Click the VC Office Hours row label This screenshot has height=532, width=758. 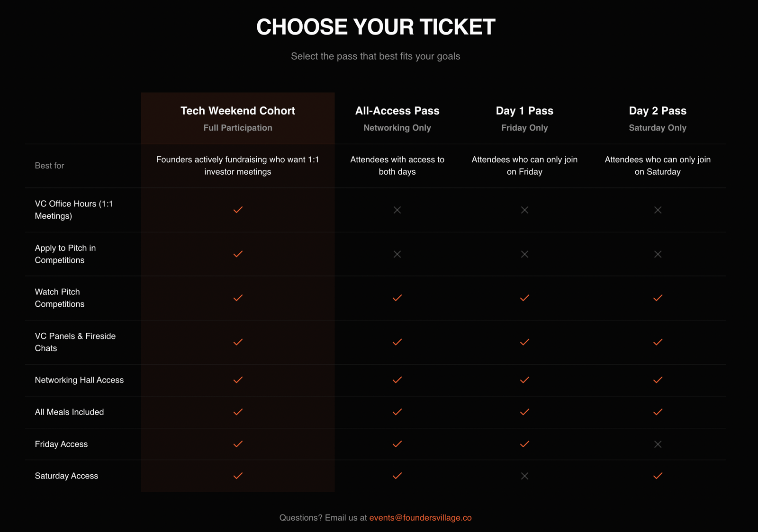coord(74,210)
